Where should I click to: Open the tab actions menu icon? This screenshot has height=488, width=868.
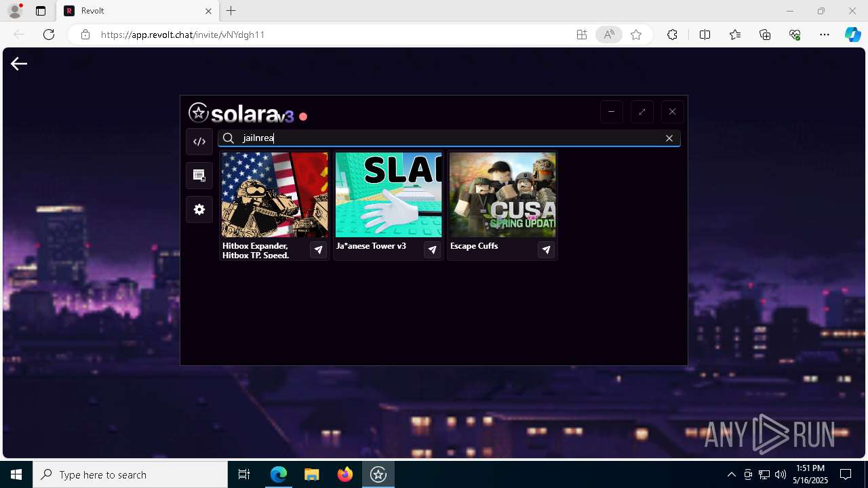(41, 11)
